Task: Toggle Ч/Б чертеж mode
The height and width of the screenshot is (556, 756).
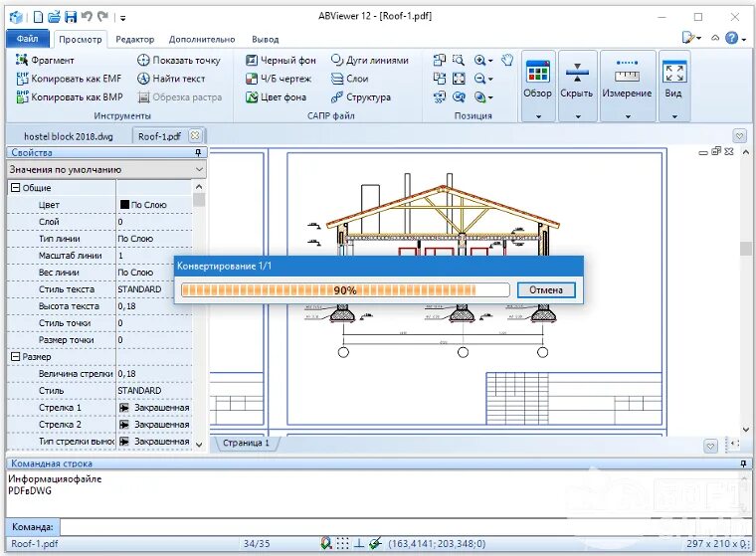Action: tap(279, 79)
